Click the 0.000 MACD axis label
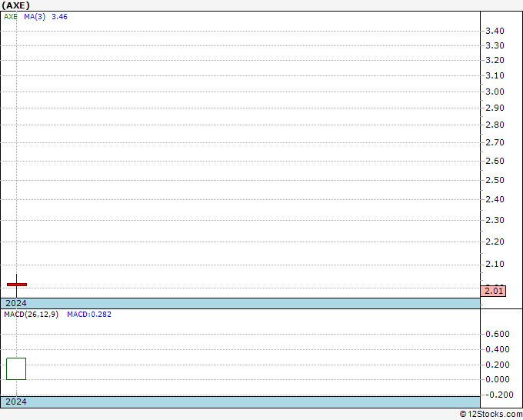This screenshot has height=420, width=523. click(498, 380)
